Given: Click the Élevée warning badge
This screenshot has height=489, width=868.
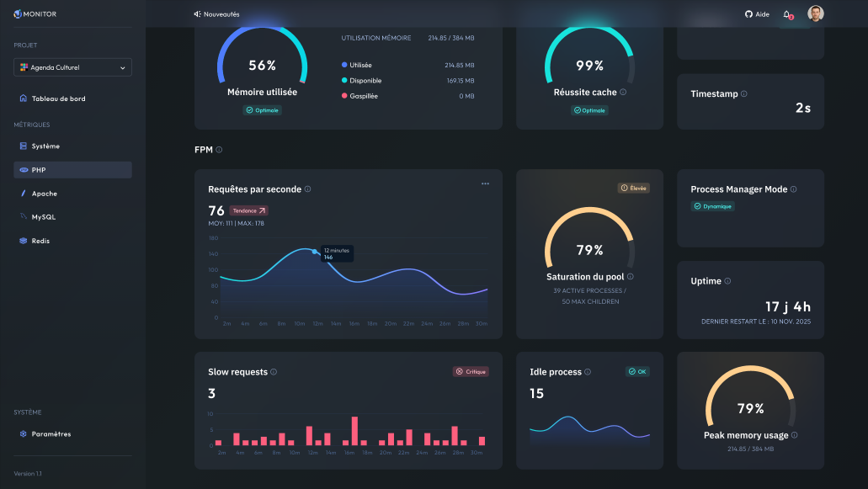Looking at the screenshot, I should (634, 188).
